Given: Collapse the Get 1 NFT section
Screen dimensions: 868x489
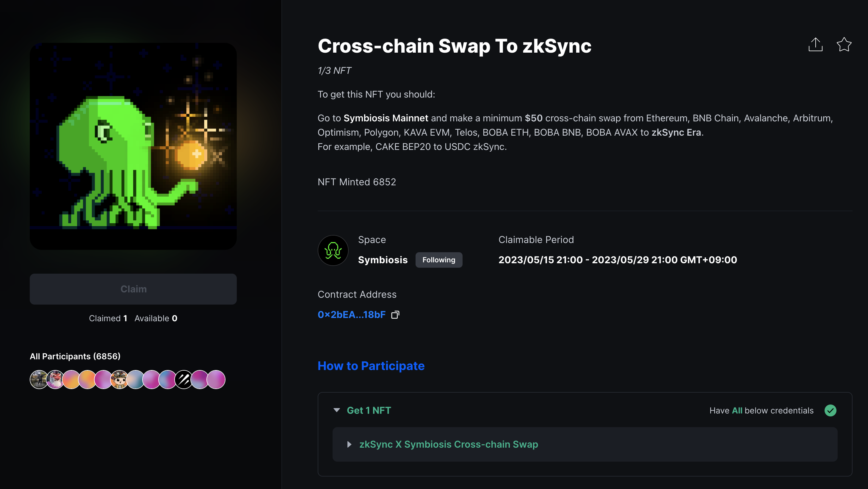Looking at the screenshot, I should [336, 410].
